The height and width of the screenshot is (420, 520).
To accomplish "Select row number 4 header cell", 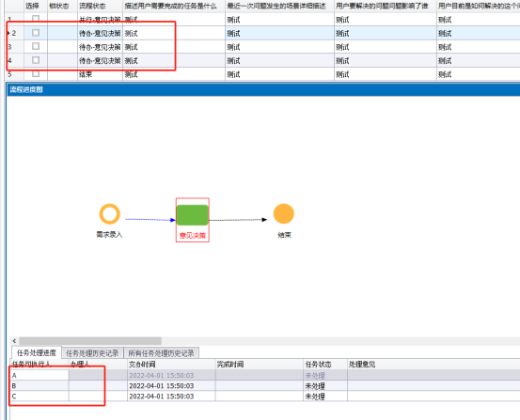I will (14, 60).
